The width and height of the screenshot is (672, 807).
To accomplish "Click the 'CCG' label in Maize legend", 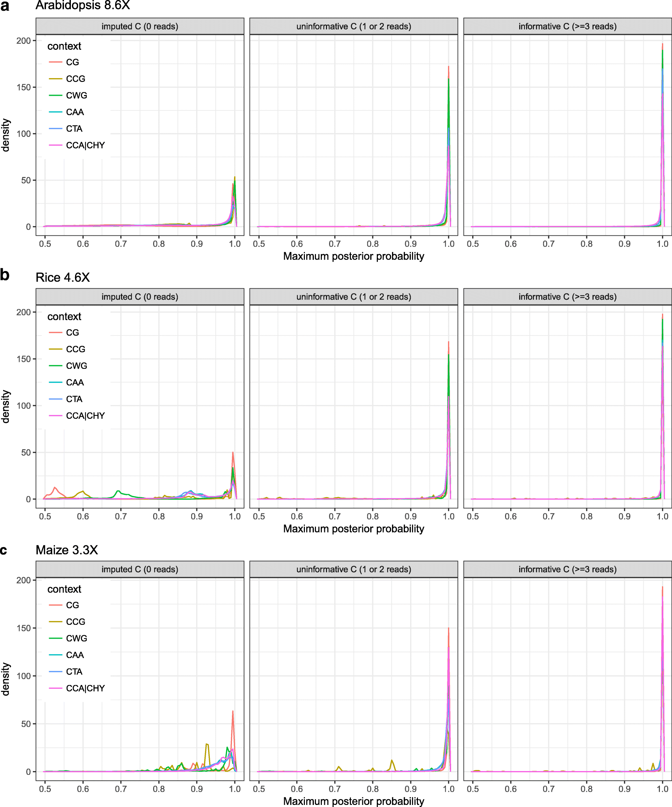I will click(76, 622).
